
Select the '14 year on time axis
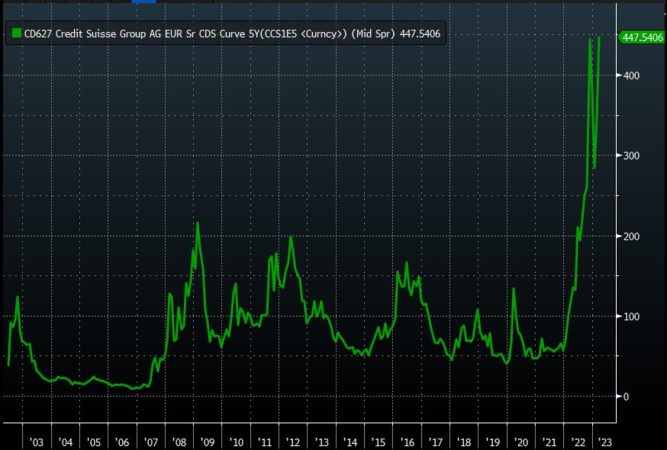[x=351, y=441]
